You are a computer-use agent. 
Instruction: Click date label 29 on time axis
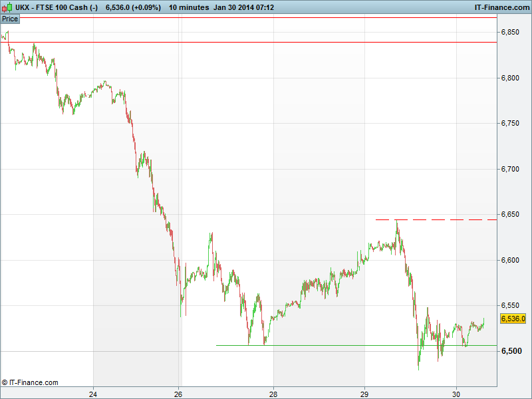click(x=364, y=394)
